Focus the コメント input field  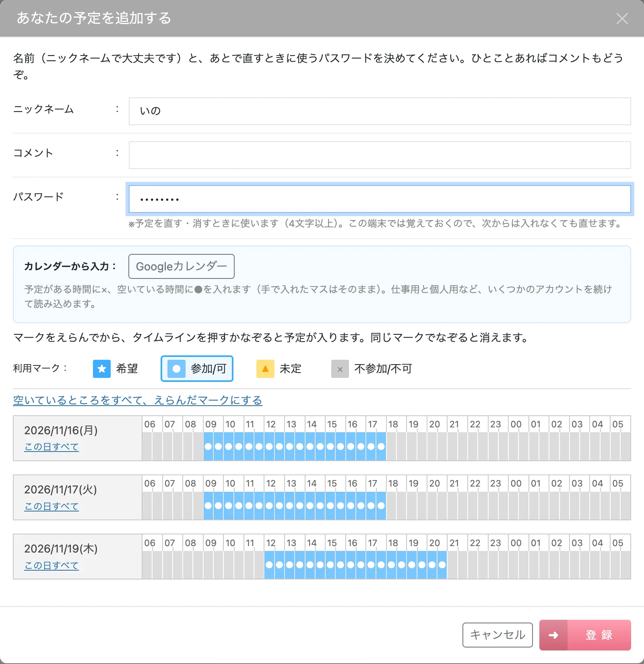tap(380, 155)
